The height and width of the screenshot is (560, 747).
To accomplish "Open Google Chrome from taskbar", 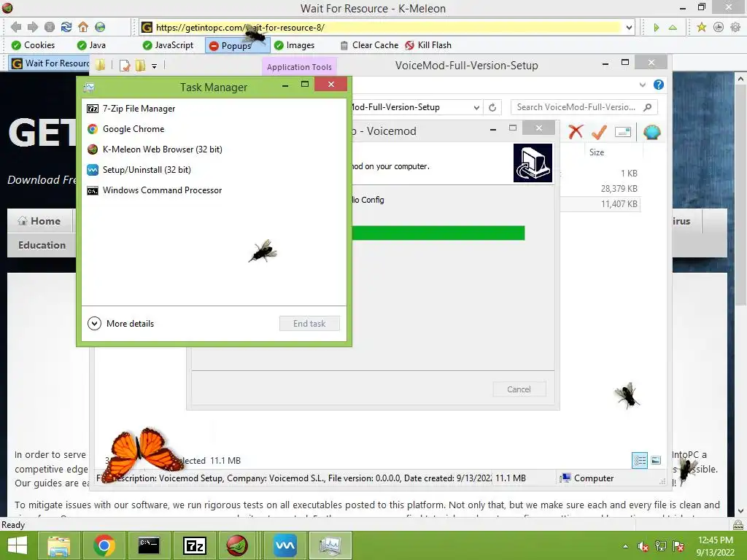I will point(104,545).
